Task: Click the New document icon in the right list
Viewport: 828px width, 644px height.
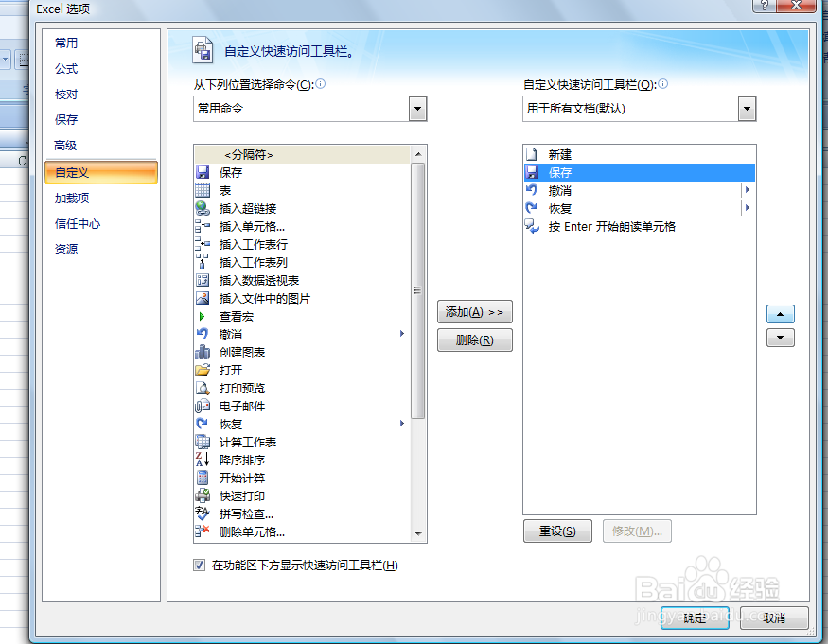Action: (x=532, y=154)
